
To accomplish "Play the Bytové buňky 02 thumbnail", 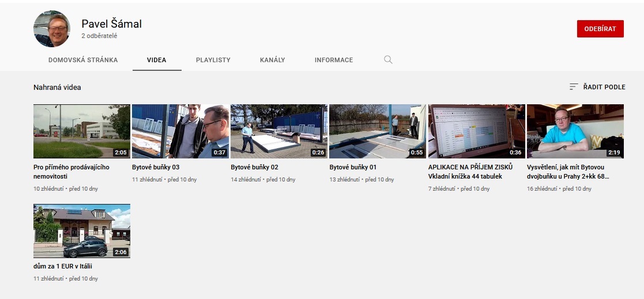I will point(279,131).
